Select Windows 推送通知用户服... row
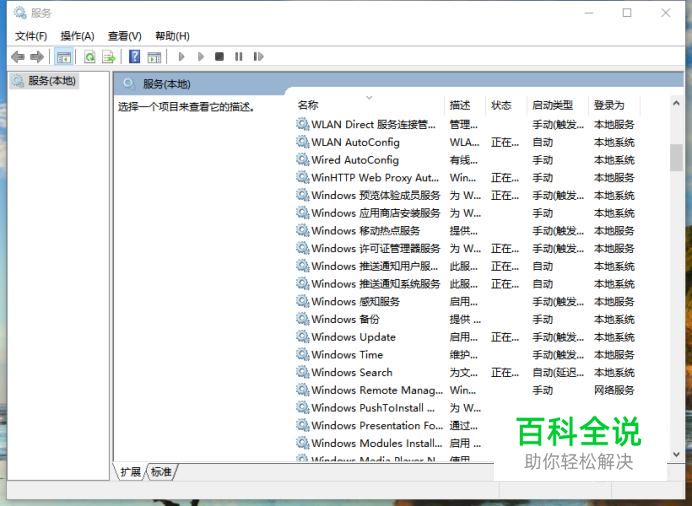Screen dimensions: 692x506 tap(466, 266)
